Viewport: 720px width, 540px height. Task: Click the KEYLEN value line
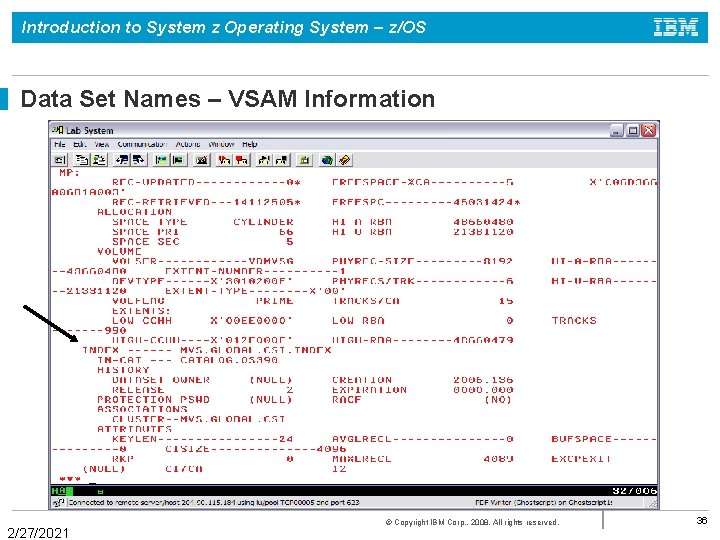click(x=202, y=439)
